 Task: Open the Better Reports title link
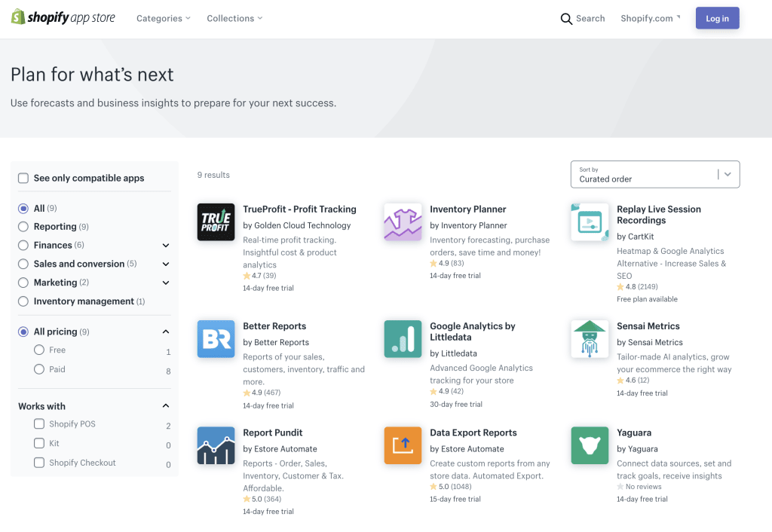(x=274, y=326)
